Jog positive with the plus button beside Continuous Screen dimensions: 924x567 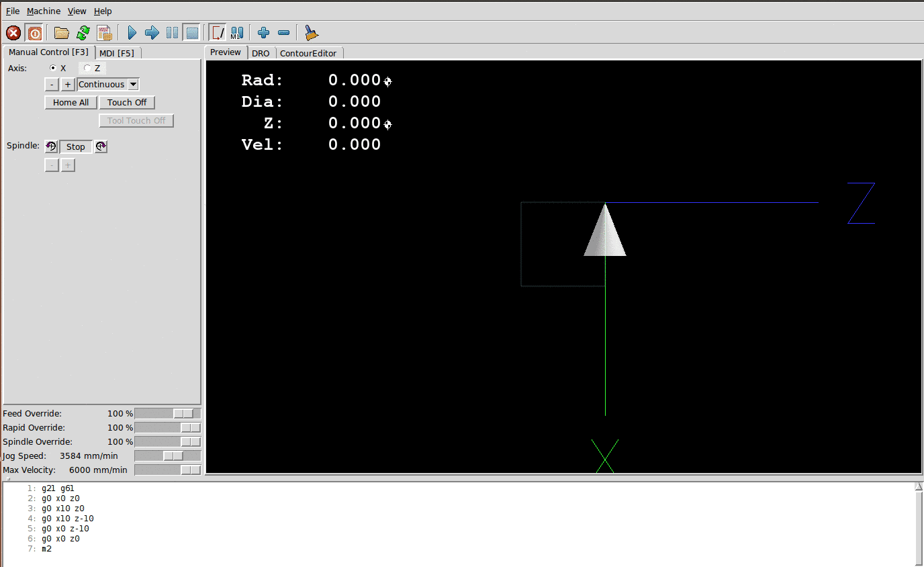(x=68, y=84)
